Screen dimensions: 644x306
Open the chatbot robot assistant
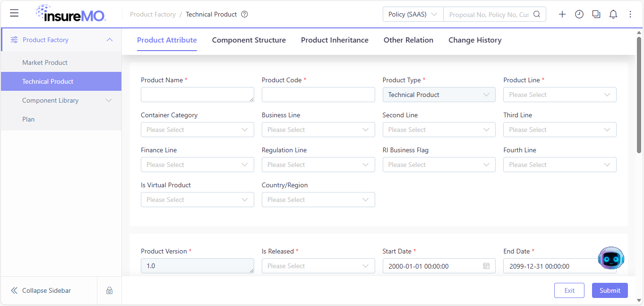611,258
